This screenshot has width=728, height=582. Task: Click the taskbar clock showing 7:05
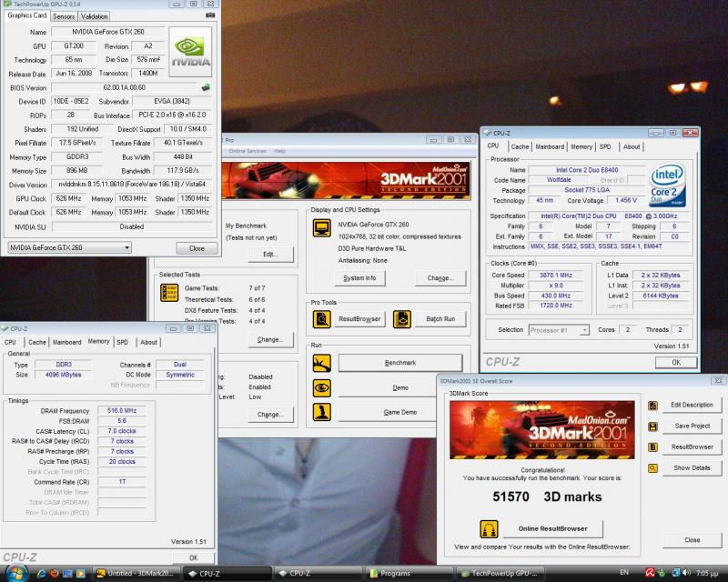point(709,574)
